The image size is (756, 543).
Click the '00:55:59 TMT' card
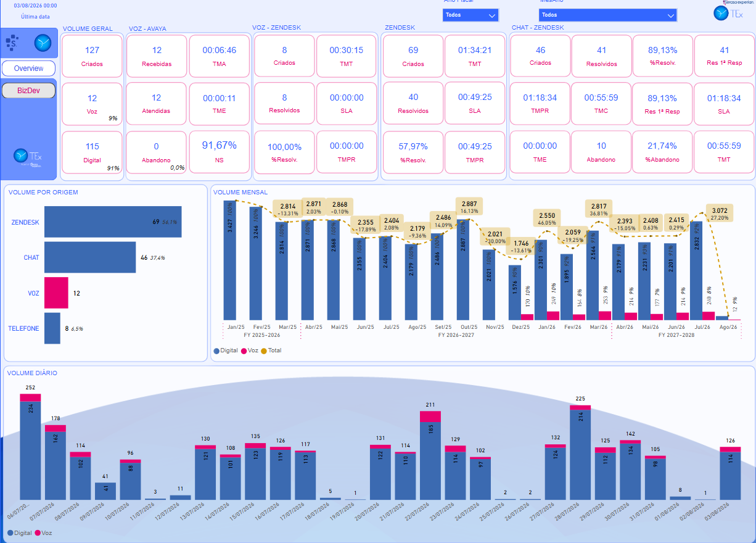[x=725, y=152]
